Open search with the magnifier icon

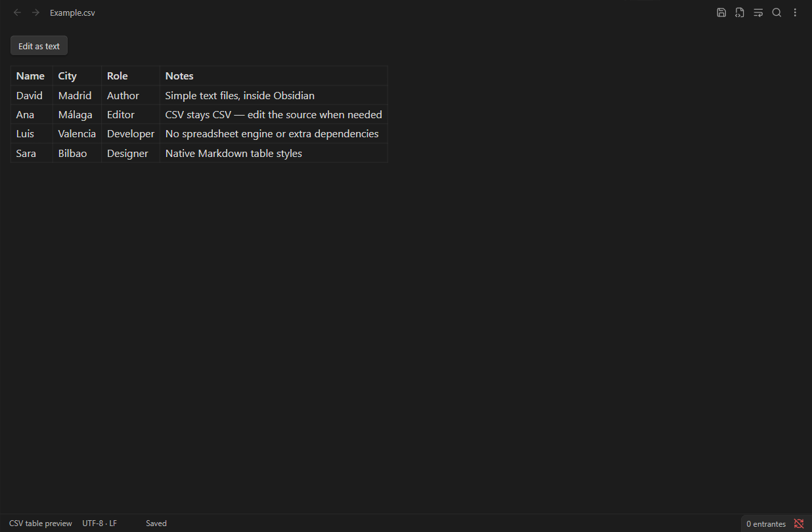tap(777, 12)
